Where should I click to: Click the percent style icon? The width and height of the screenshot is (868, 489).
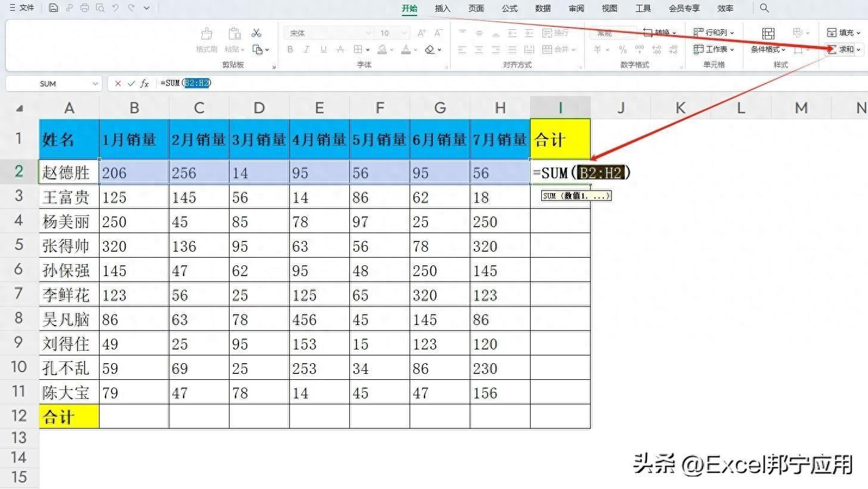click(x=622, y=49)
